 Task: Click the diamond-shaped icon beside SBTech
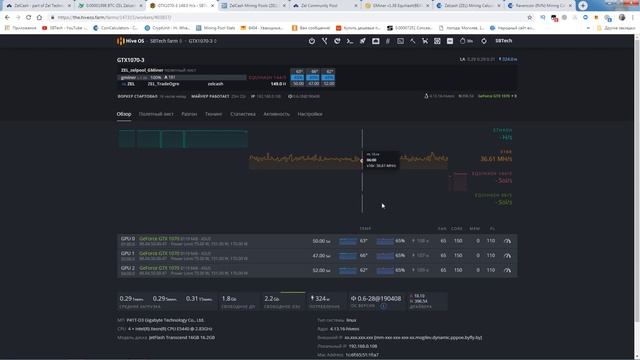point(484,41)
